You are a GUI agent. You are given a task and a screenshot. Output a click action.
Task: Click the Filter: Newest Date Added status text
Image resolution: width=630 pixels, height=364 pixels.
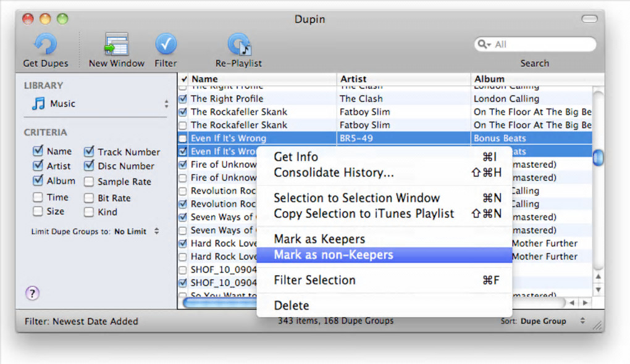[81, 321]
